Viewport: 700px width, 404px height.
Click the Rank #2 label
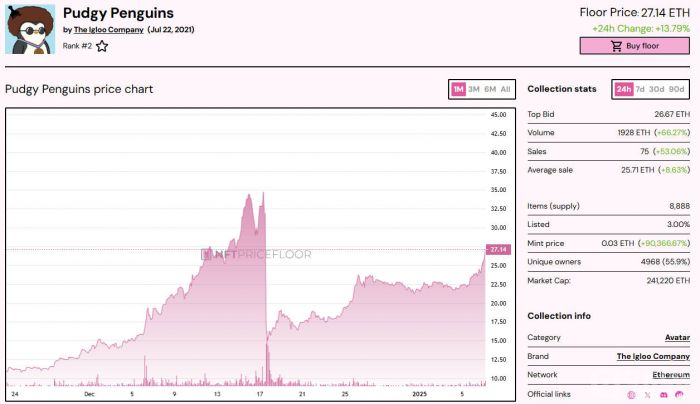[77, 46]
